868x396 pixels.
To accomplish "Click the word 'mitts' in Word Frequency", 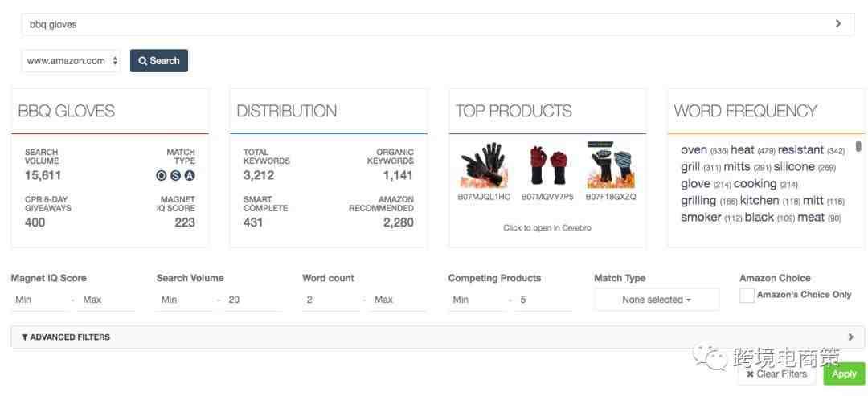I will click(736, 166).
